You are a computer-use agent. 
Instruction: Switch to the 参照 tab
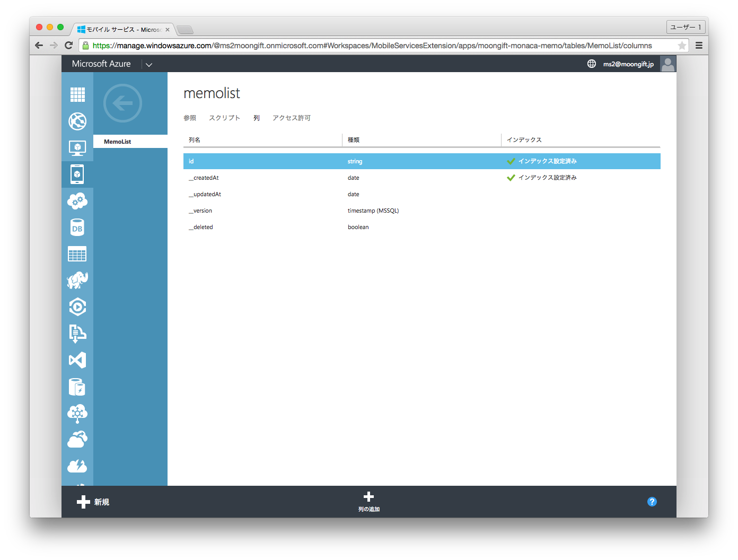tap(190, 118)
